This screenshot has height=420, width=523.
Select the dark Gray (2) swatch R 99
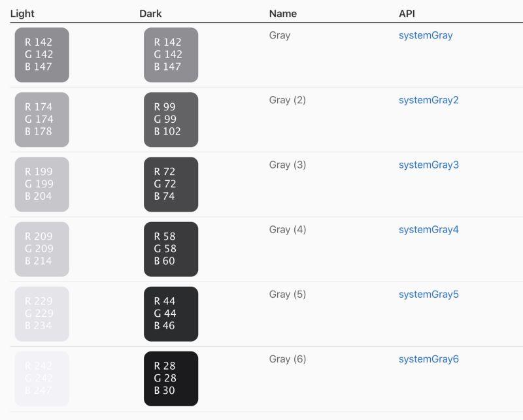coord(171,120)
